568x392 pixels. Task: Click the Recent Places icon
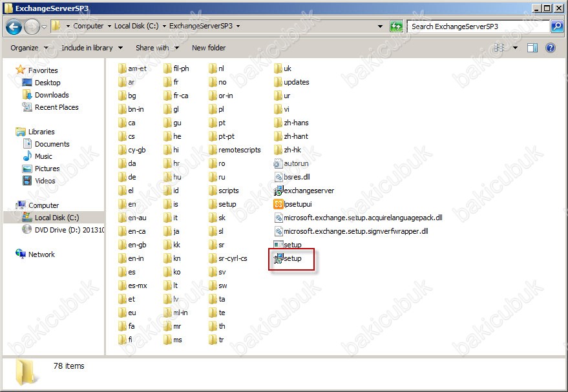27,107
